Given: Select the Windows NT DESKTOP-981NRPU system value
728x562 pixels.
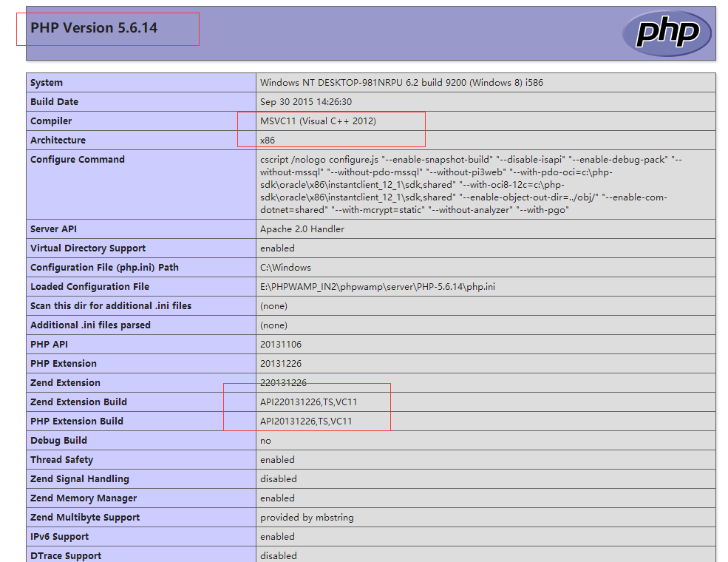Looking at the screenshot, I should click(401, 83).
